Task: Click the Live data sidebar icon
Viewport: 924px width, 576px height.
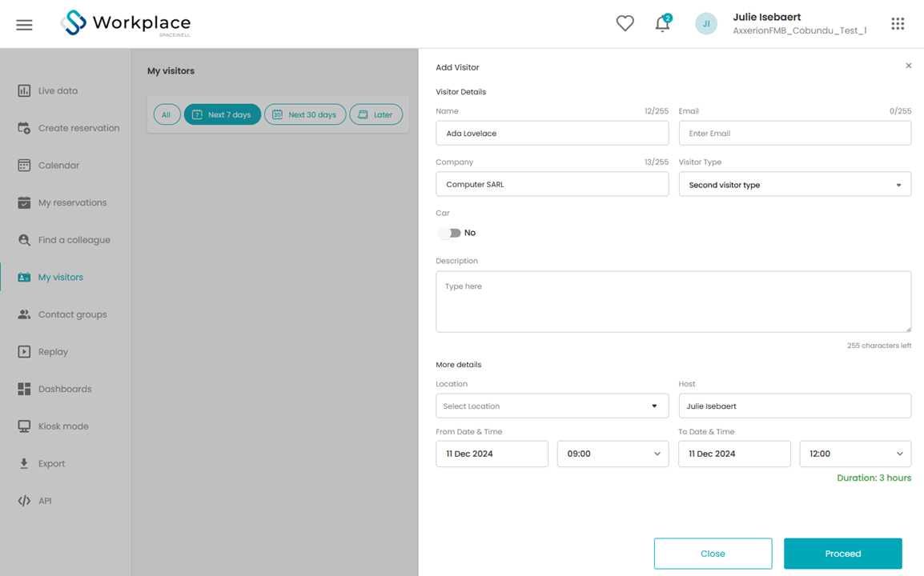Action: 24,90
